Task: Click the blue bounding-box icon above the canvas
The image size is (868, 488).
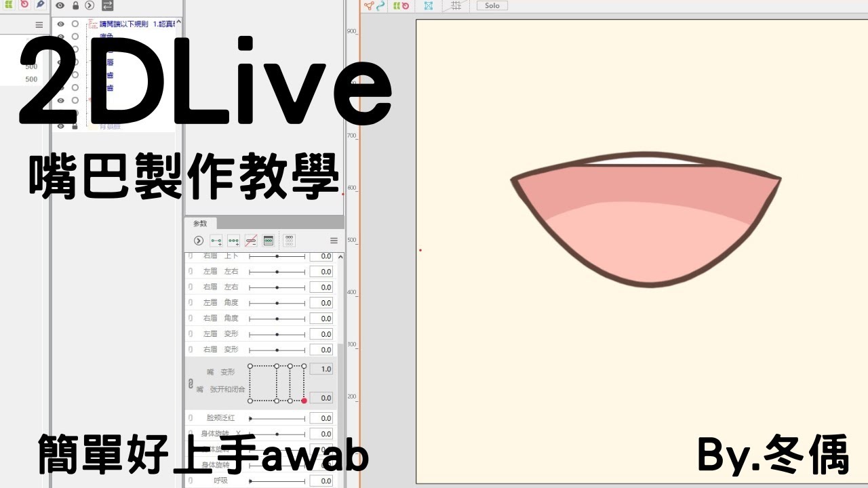Action: (x=429, y=5)
